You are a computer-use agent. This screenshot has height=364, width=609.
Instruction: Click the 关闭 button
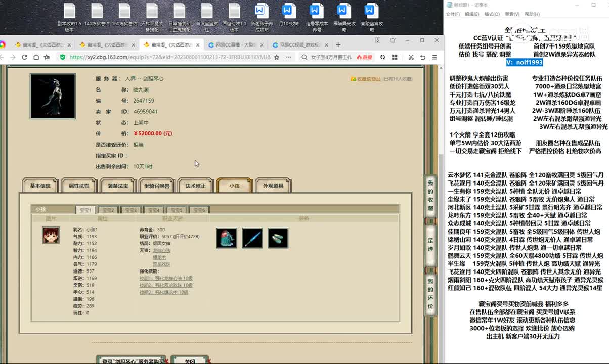tap(190, 361)
